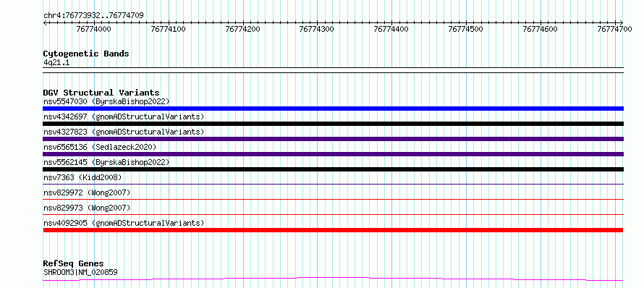Click the thin red line under nsv829973
The width and height of the screenshot is (644, 288).
point(333,214)
